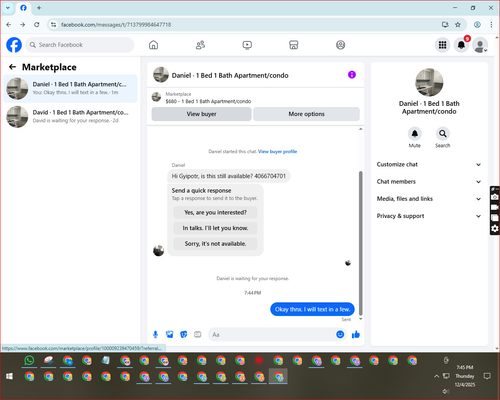Expand the Customize chat section
500x400 pixels.
click(x=429, y=164)
